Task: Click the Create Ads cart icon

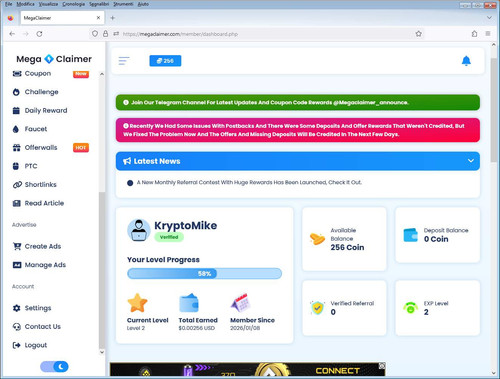Action: coord(17,246)
